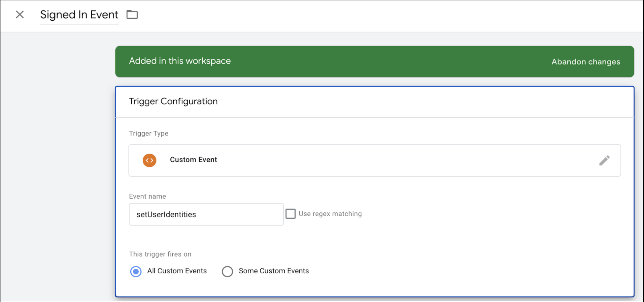Click the This trigger fires on label

click(x=160, y=254)
